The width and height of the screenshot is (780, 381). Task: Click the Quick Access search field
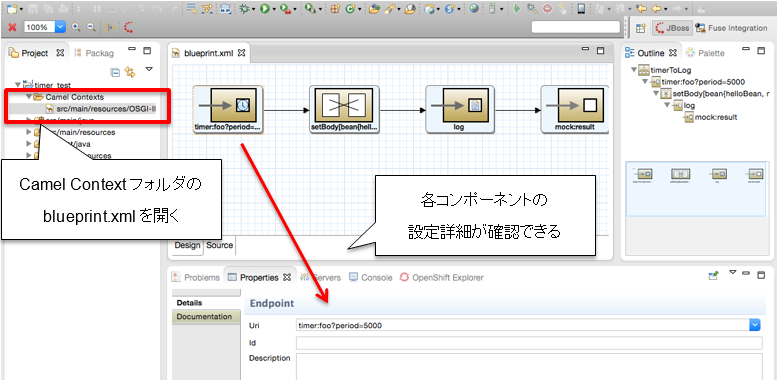(x=576, y=27)
